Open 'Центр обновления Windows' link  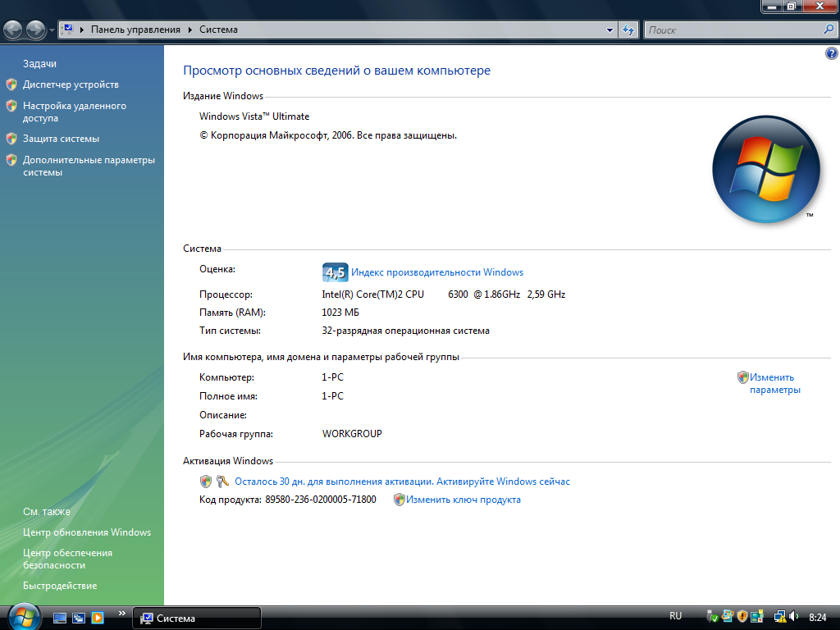pyautogui.click(x=87, y=532)
